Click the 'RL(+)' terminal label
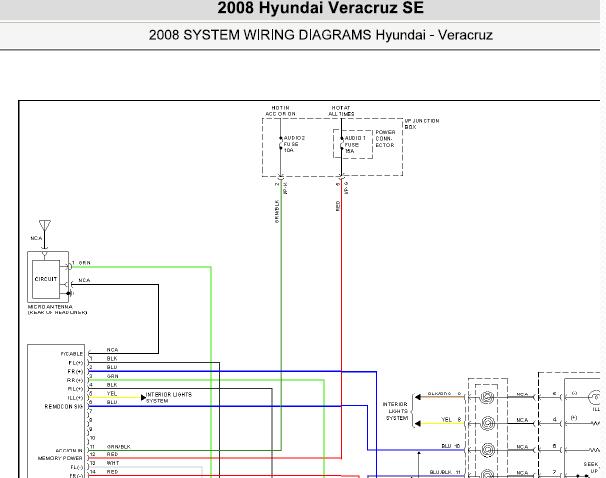 pyautogui.click(x=75, y=389)
